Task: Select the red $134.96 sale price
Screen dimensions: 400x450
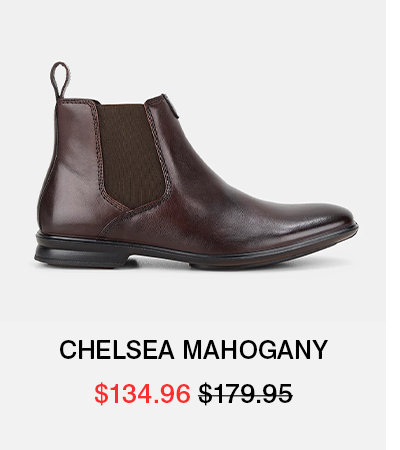Action: [x=142, y=394]
